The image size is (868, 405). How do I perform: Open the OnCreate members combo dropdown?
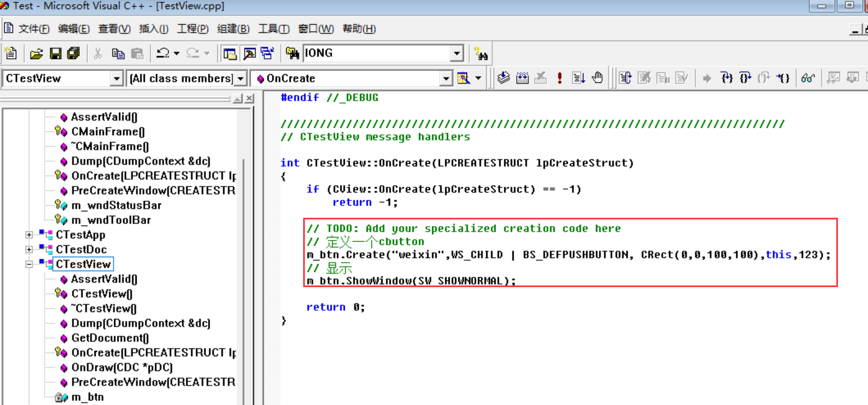coord(446,79)
